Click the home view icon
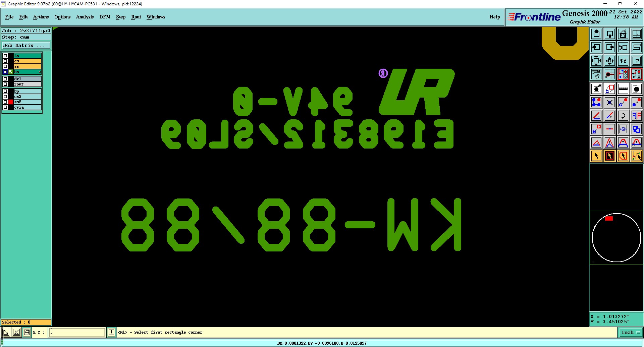This screenshot has height=347, width=644. (x=623, y=34)
